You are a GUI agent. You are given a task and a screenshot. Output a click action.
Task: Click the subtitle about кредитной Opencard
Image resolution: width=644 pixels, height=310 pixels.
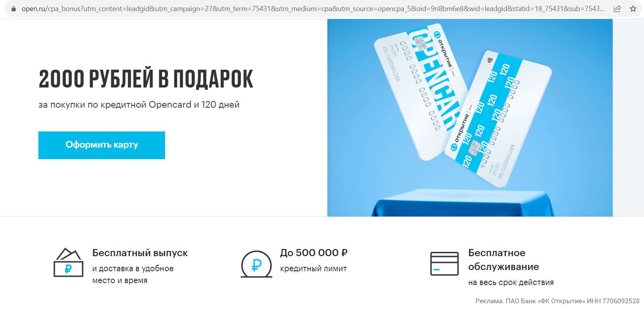(x=139, y=105)
